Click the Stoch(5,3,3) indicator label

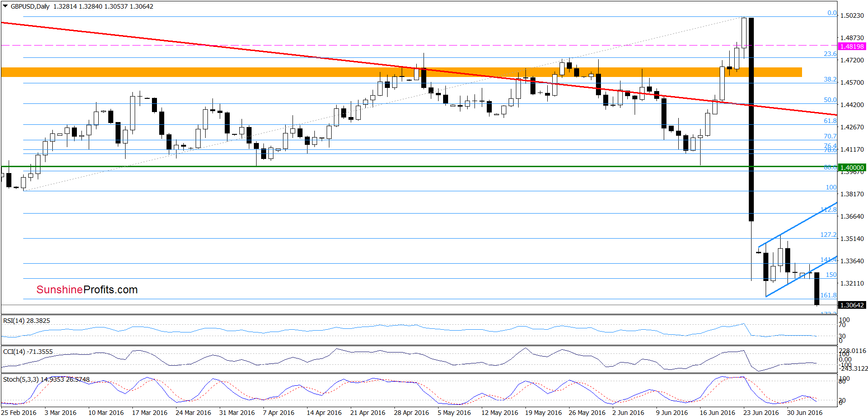(x=46, y=379)
